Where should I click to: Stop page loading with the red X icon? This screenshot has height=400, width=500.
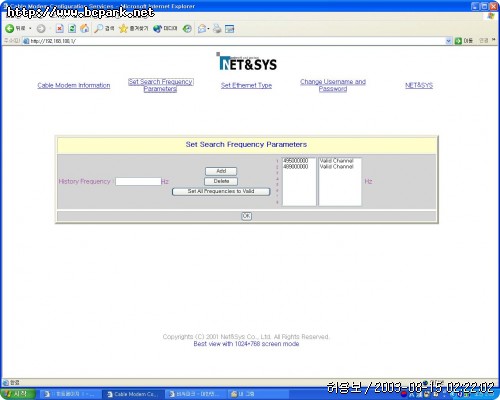(x=59, y=29)
